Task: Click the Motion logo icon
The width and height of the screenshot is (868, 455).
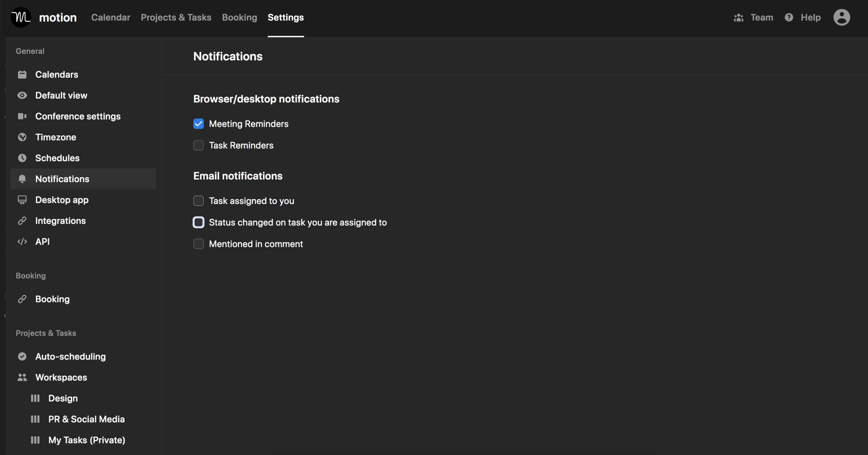Action: click(21, 17)
